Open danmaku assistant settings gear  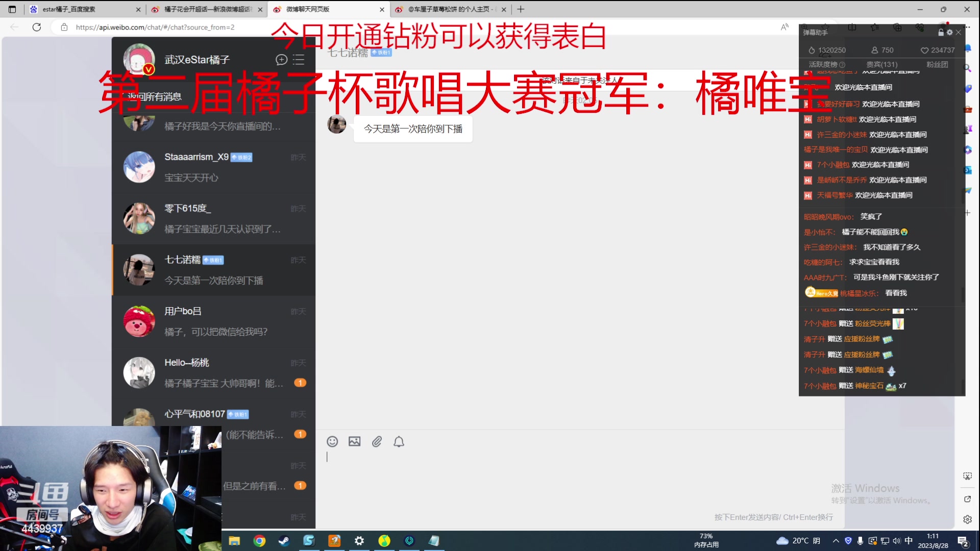coord(949,32)
